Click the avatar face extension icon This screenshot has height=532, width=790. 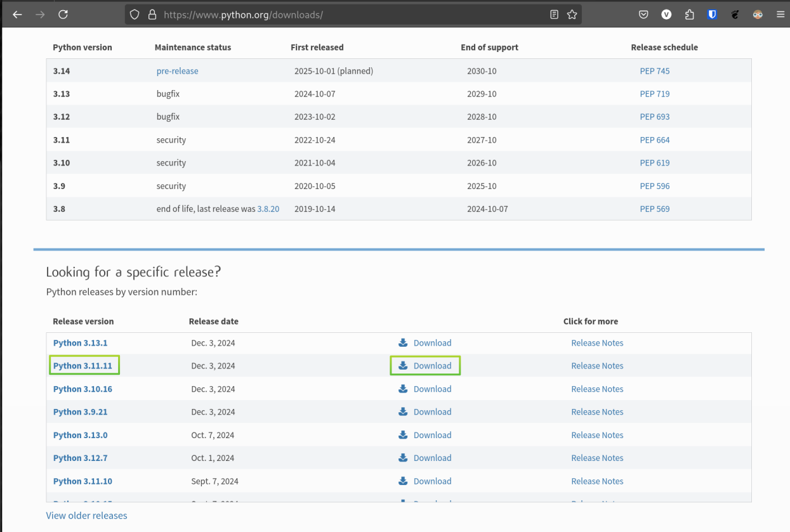(x=758, y=15)
